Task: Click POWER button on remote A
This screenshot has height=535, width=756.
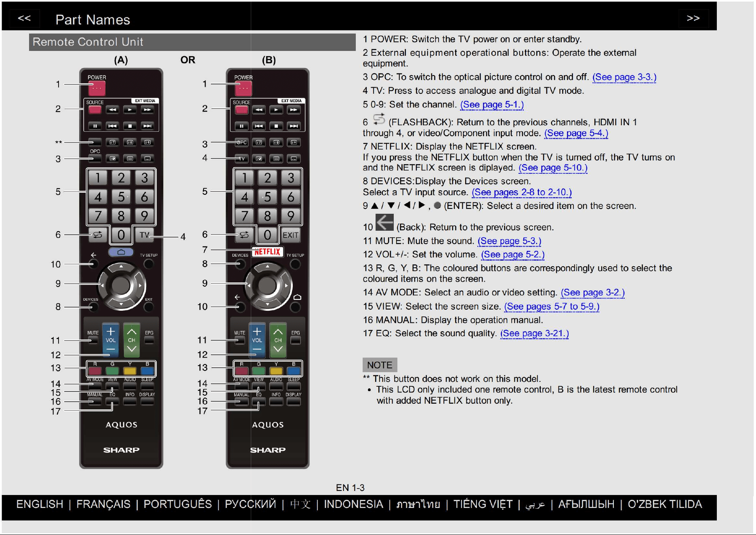Action: tap(97, 88)
